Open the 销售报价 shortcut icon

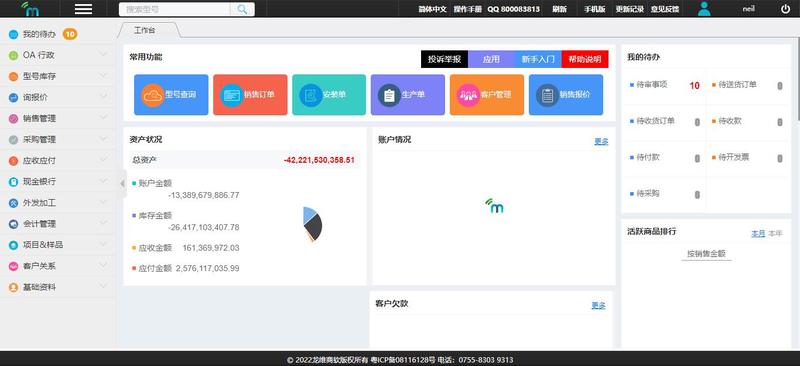pyautogui.click(x=547, y=95)
